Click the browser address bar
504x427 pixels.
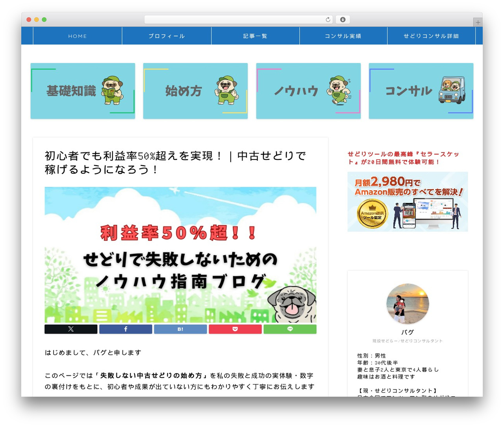coord(239,20)
